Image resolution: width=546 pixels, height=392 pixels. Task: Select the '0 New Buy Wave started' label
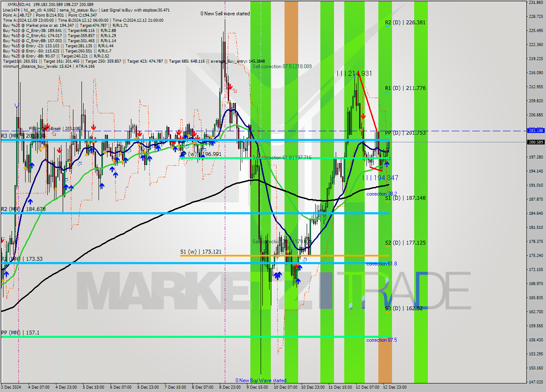[261, 380]
